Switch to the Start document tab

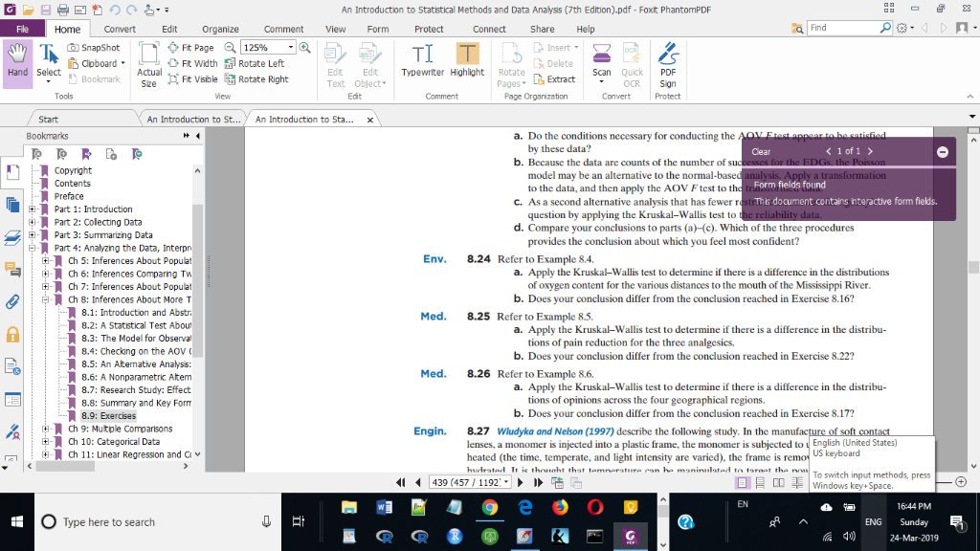[x=48, y=120]
